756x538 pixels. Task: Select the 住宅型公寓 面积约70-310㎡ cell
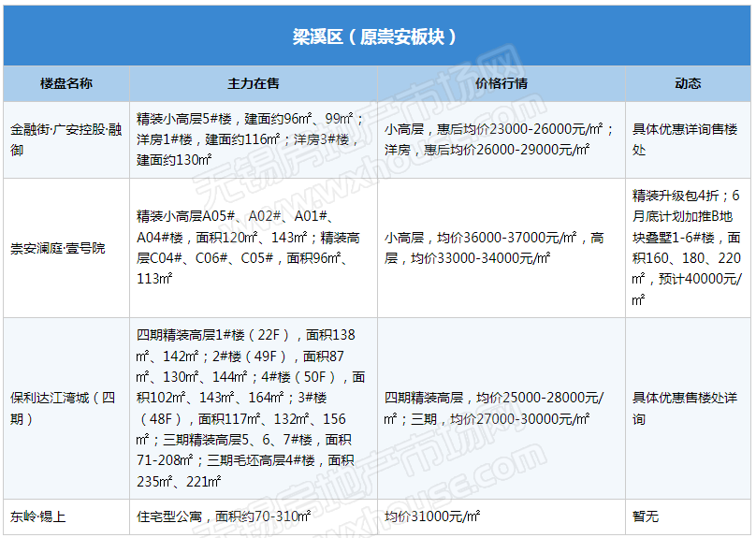pos(225,516)
